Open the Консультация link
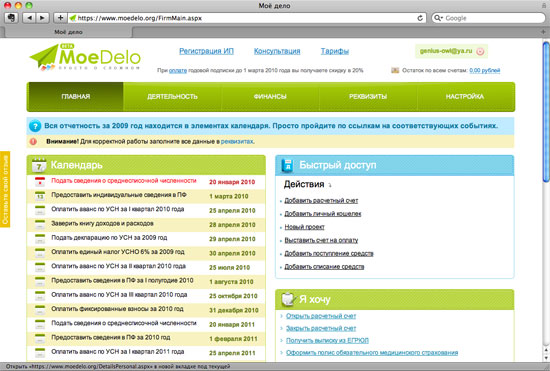 (277, 51)
